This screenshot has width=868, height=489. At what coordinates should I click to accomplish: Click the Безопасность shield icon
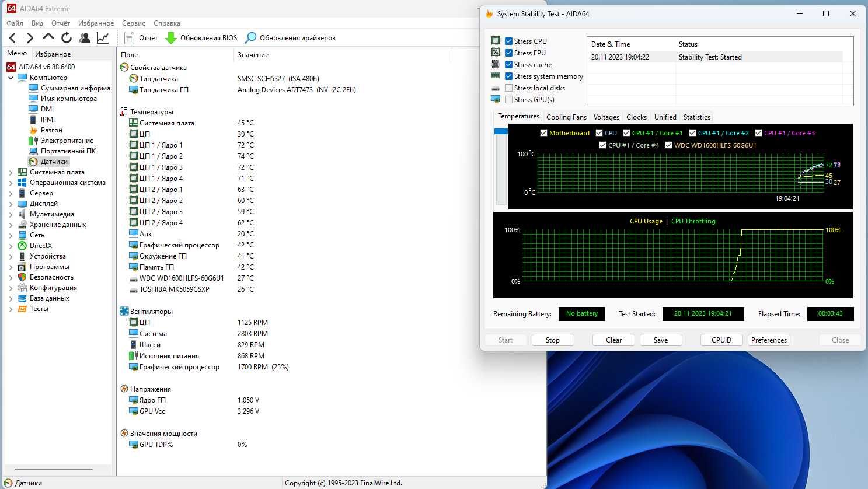pyautogui.click(x=22, y=277)
